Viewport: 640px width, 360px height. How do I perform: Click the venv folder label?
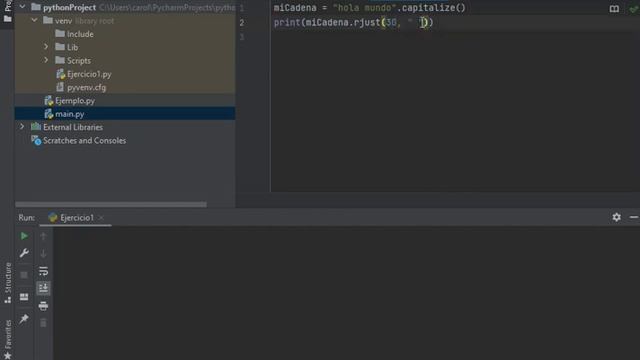tap(63, 20)
